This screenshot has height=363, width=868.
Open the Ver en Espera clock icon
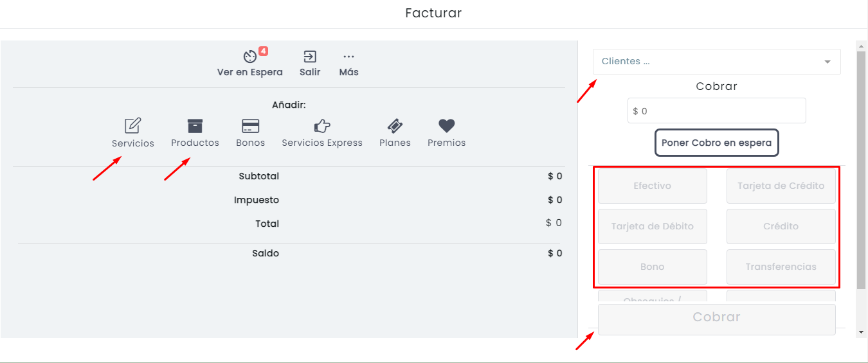point(250,57)
